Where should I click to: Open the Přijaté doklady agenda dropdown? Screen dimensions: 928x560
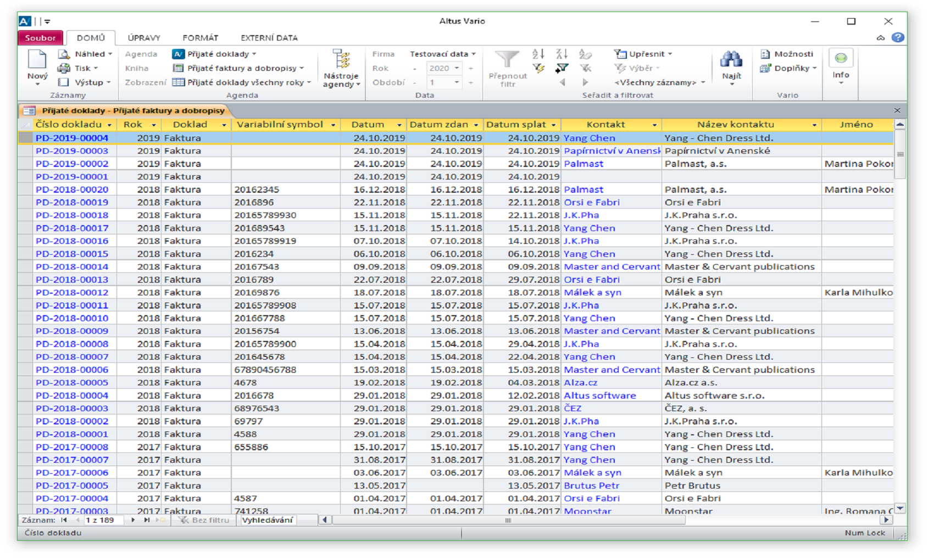pyautogui.click(x=214, y=54)
